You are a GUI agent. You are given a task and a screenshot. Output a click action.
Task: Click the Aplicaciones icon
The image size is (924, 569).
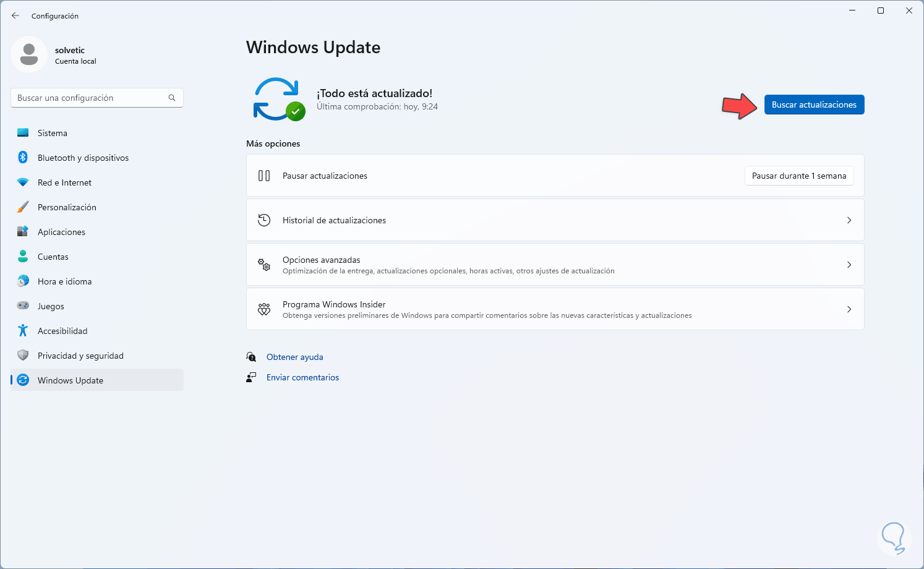[23, 232]
